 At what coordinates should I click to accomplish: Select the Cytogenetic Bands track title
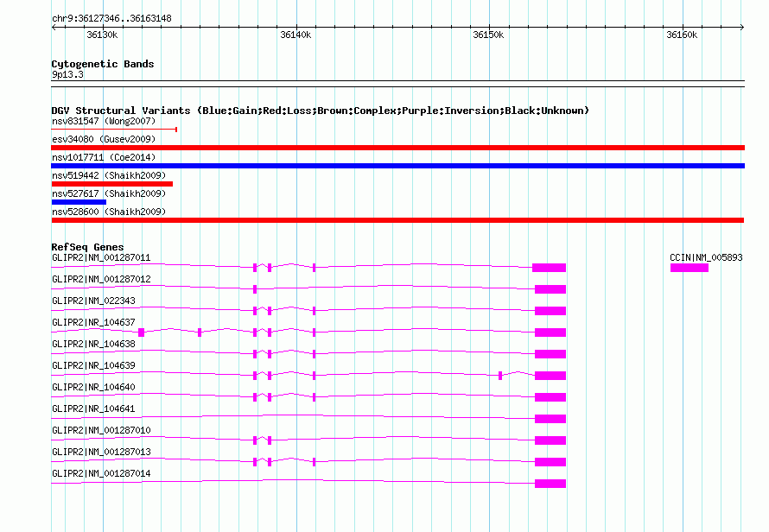pyautogui.click(x=103, y=64)
